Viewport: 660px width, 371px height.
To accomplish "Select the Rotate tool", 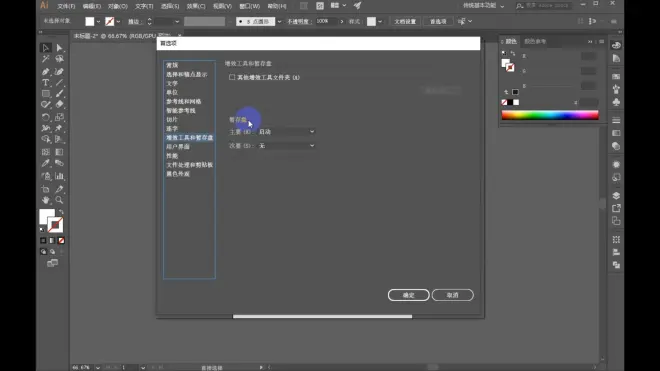I will click(45, 117).
